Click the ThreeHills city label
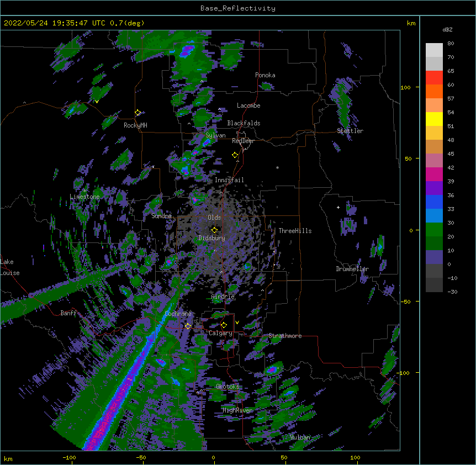 (x=295, y=231)
